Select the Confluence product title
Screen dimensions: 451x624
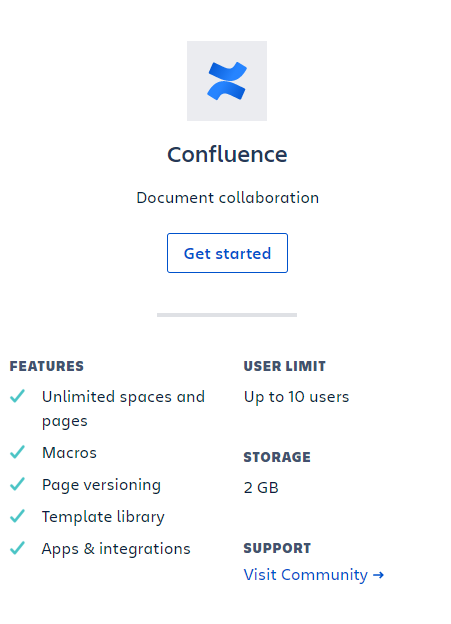pos(227,154)
